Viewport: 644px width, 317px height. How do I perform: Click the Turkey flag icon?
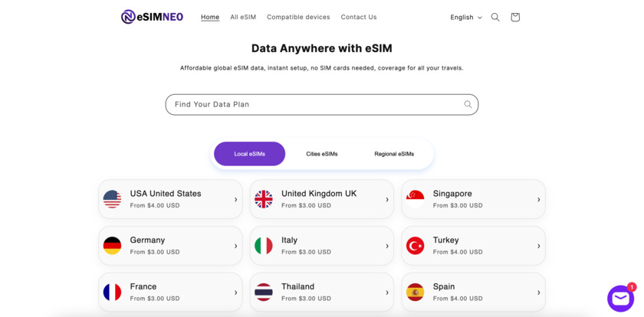(416, 246)
